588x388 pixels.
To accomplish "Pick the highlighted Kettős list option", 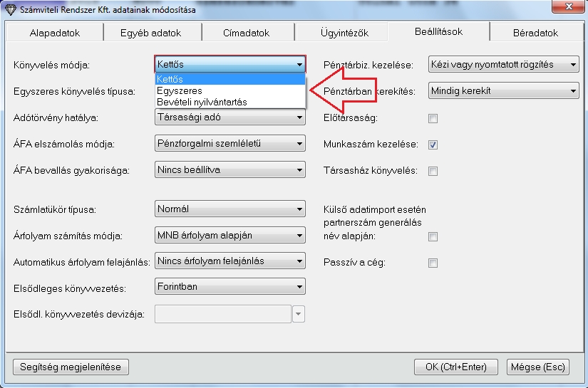I will [x=171, y=80].
